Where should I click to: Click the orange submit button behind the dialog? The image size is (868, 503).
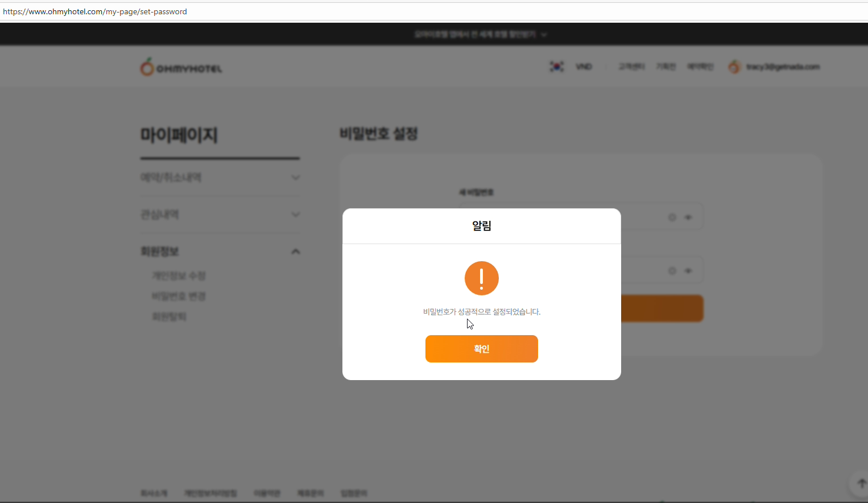[x=662, y=308]
